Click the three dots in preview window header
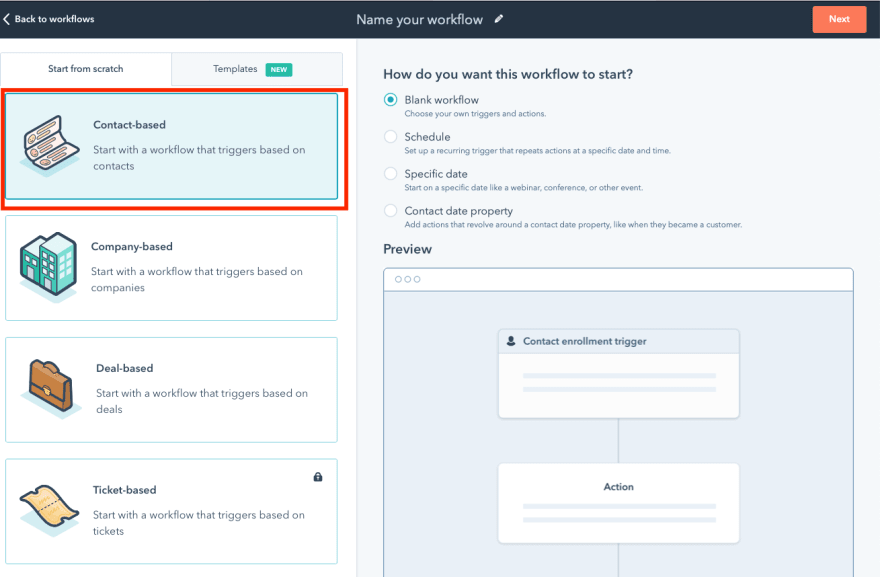The image size is (880, 577). point(407,279)
